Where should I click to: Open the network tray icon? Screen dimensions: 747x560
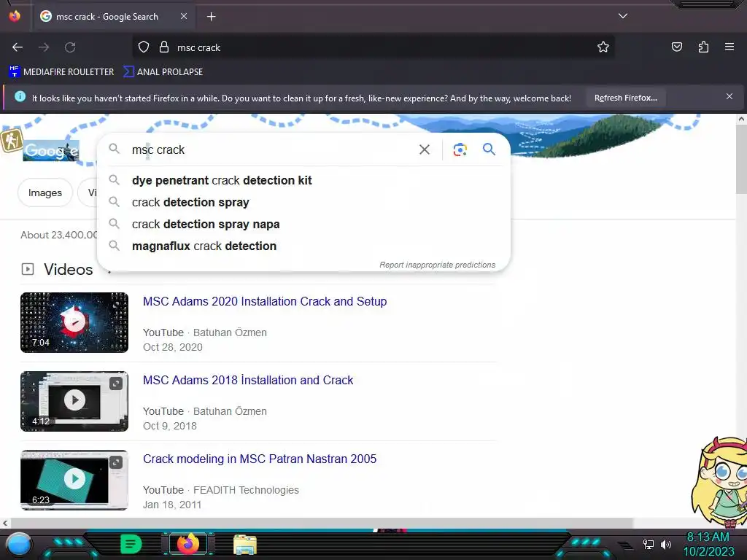click(648, 544)
